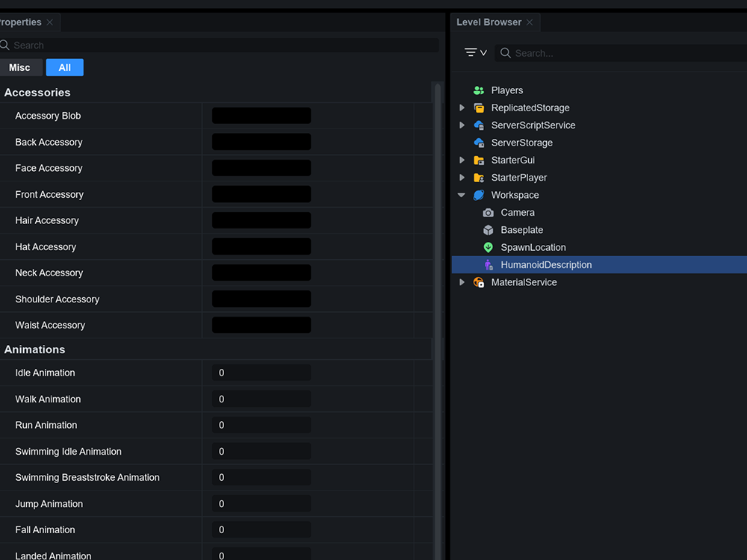Expand the StarterPlayer node

point(462,178)
